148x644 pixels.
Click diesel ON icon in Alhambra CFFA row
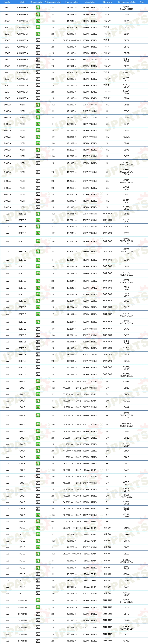coord(38,40)
